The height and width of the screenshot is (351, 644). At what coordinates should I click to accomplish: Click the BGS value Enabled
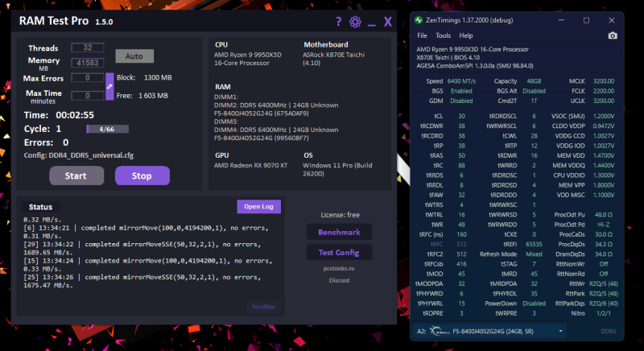[461, 91]
